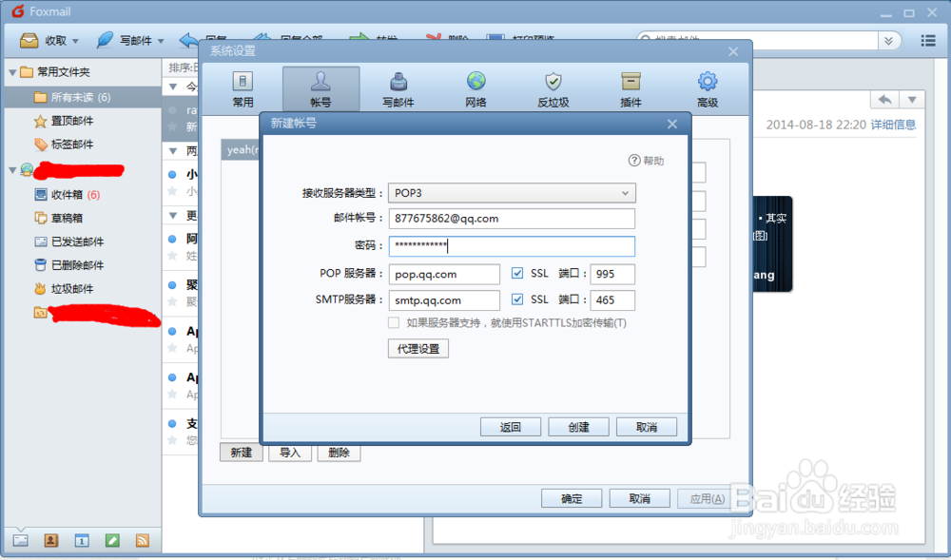Enable the STARTTLS encryption checkbox
This screenshot has width=951, height=560.
click(x=394, y=322)
